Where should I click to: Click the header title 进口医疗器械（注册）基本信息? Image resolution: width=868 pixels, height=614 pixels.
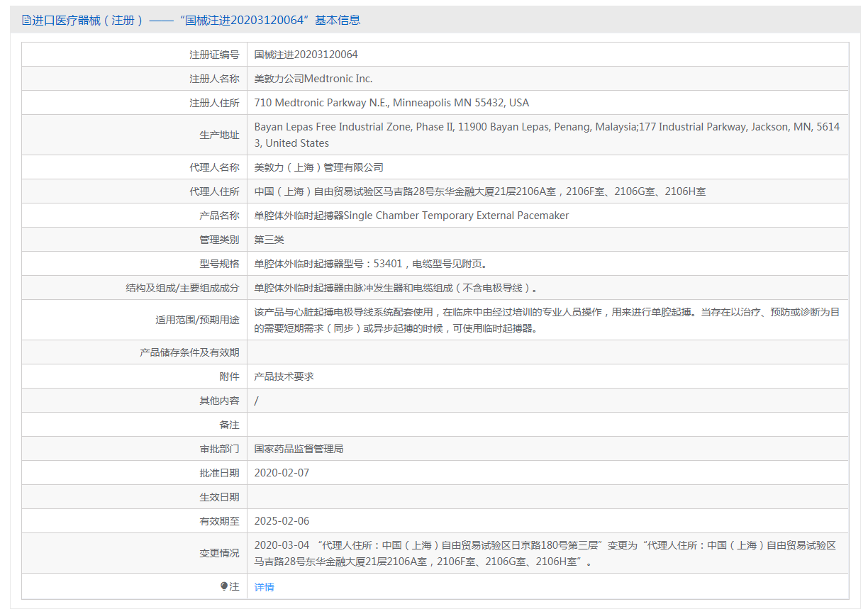coord(196,20)
